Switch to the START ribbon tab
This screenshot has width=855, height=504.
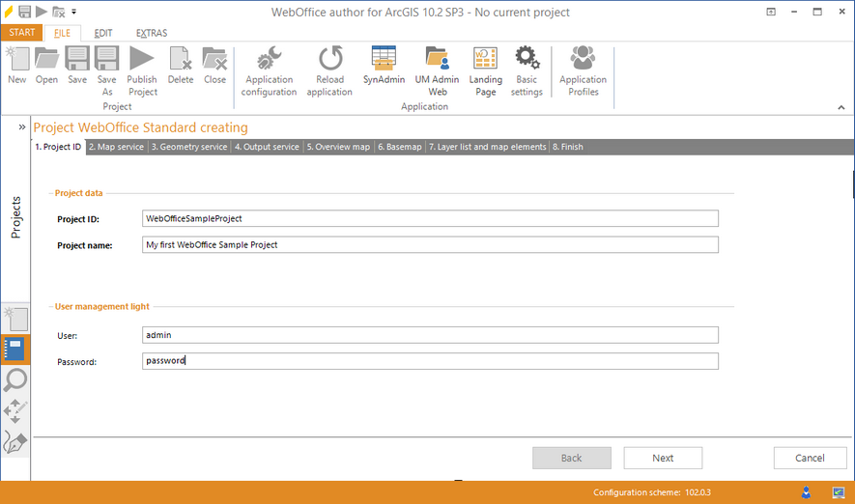click(x=22, y=33)
